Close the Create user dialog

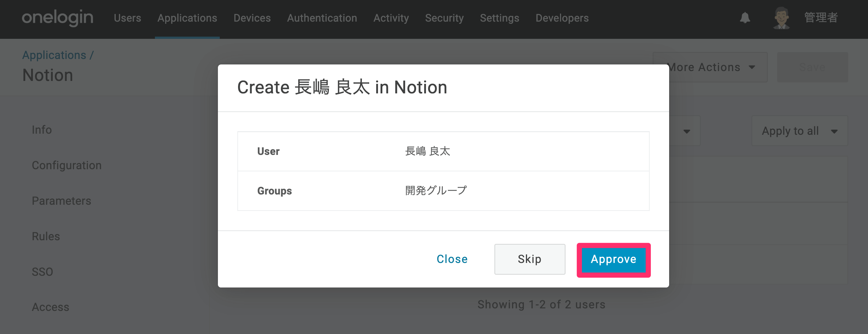click(452, 259)
